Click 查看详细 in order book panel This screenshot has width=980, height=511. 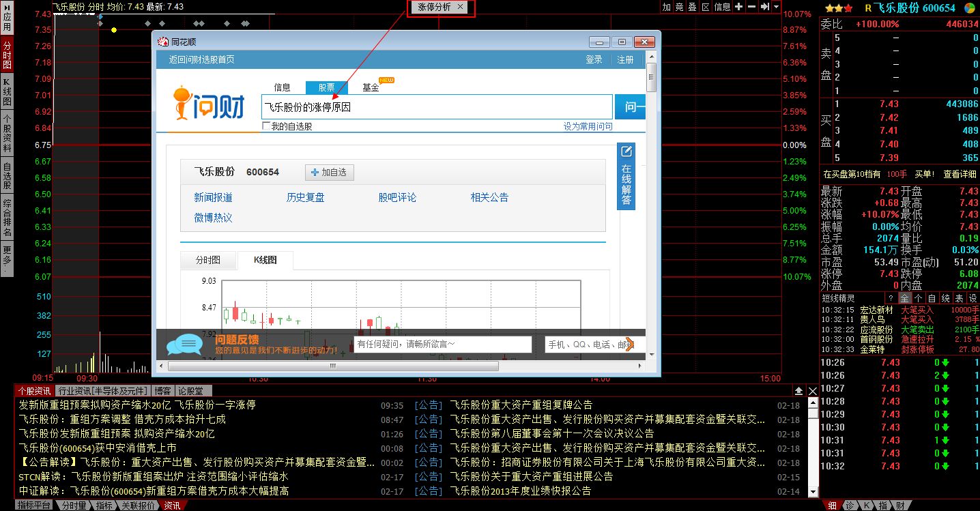960,174
